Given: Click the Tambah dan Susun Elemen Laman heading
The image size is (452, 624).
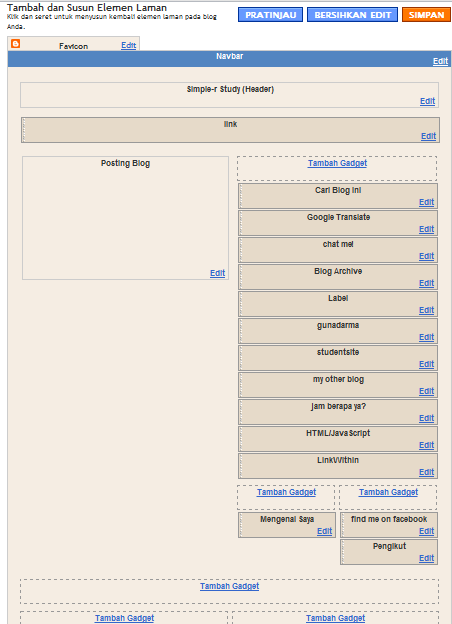Looking at the screenshot, I should 87,8.
